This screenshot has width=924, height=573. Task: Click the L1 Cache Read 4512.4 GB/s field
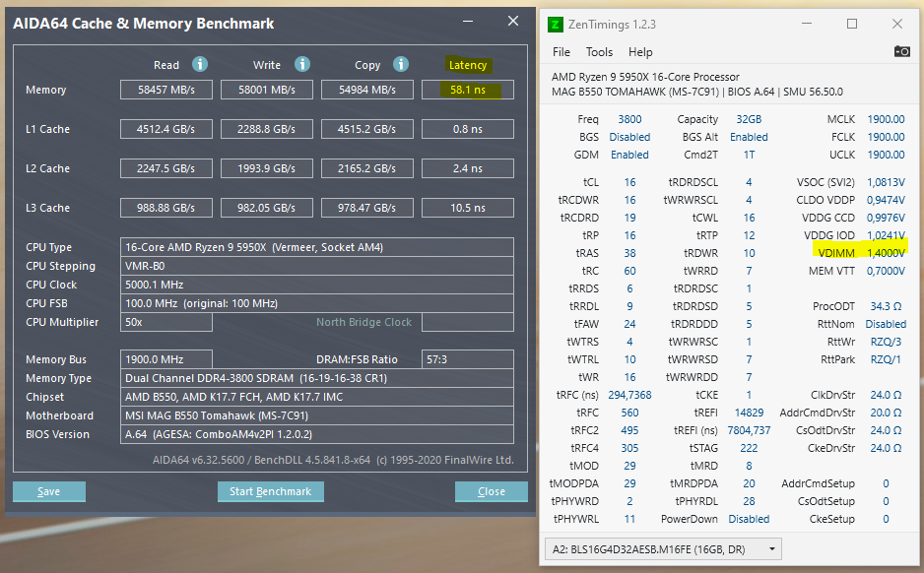point(166,129)
